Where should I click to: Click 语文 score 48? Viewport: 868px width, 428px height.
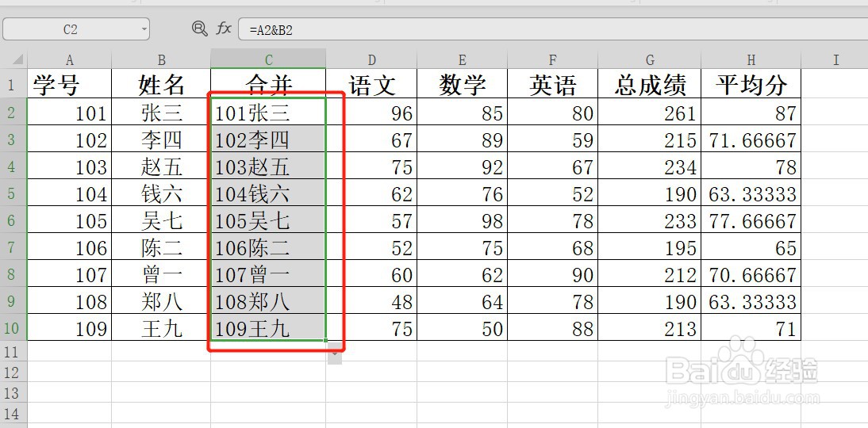pyautogui.click(x=371, y=301)
